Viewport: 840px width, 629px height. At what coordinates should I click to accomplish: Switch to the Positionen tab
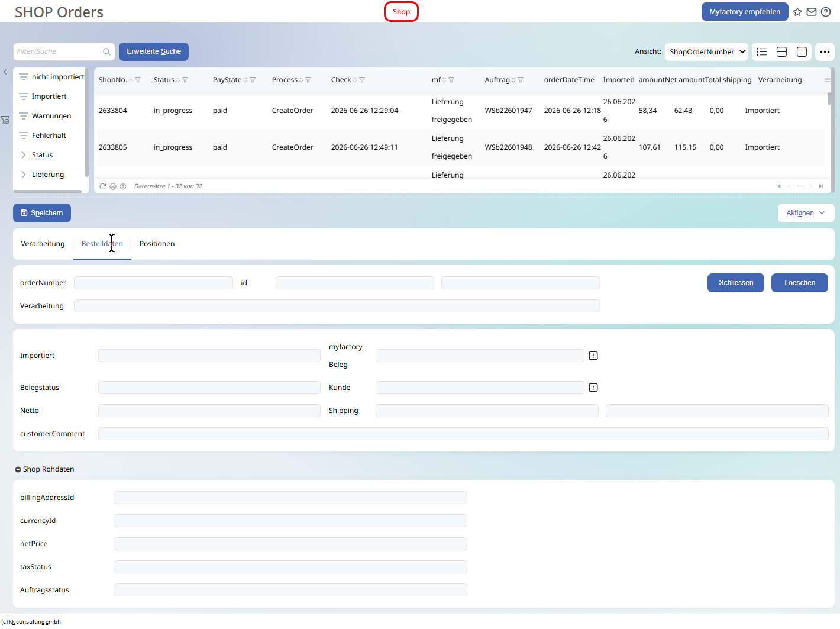pos(157,244)
